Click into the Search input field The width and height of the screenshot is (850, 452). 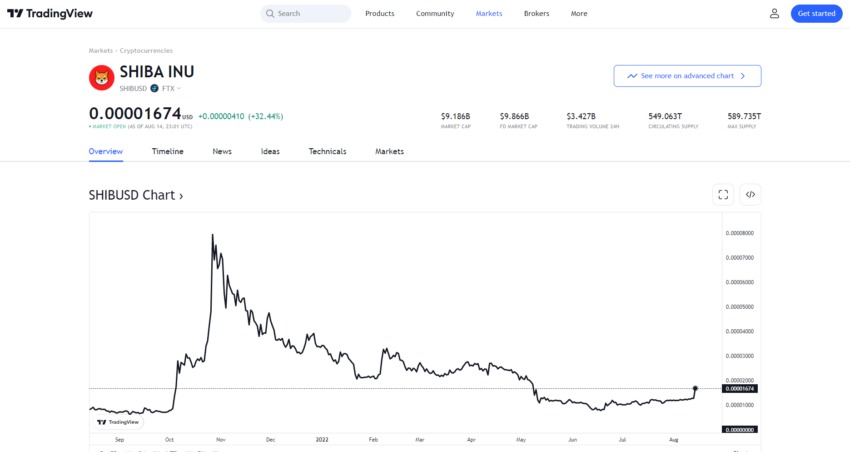click(x=306, y=14)
